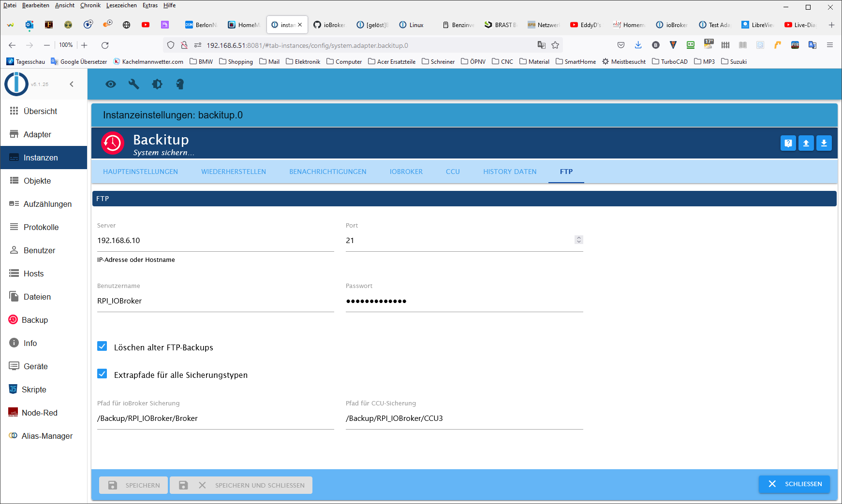The image size is (842, 504).
Task: Open the SmartHome bookmarks folder
Action: tap(576, 62)
